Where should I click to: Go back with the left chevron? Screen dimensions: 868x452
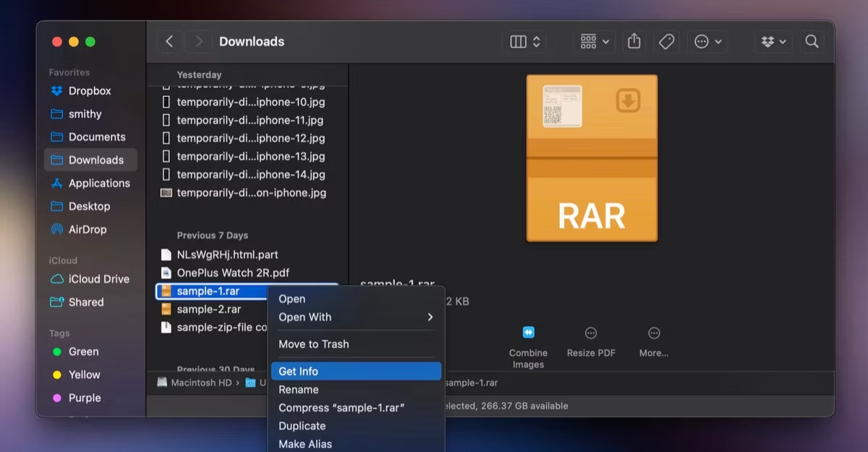click(x=169, y=42)
